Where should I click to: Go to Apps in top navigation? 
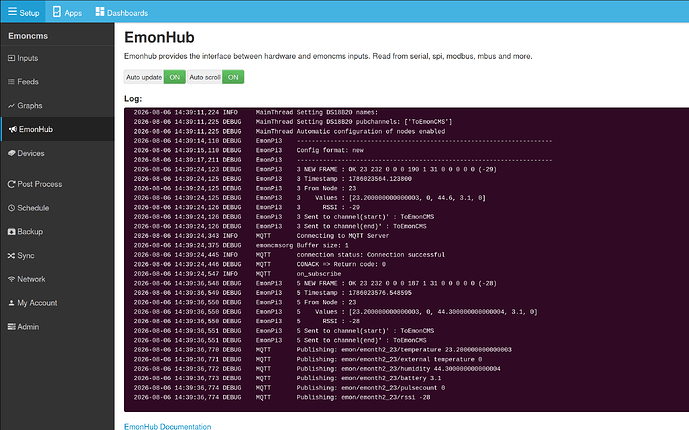coord(73,13)
